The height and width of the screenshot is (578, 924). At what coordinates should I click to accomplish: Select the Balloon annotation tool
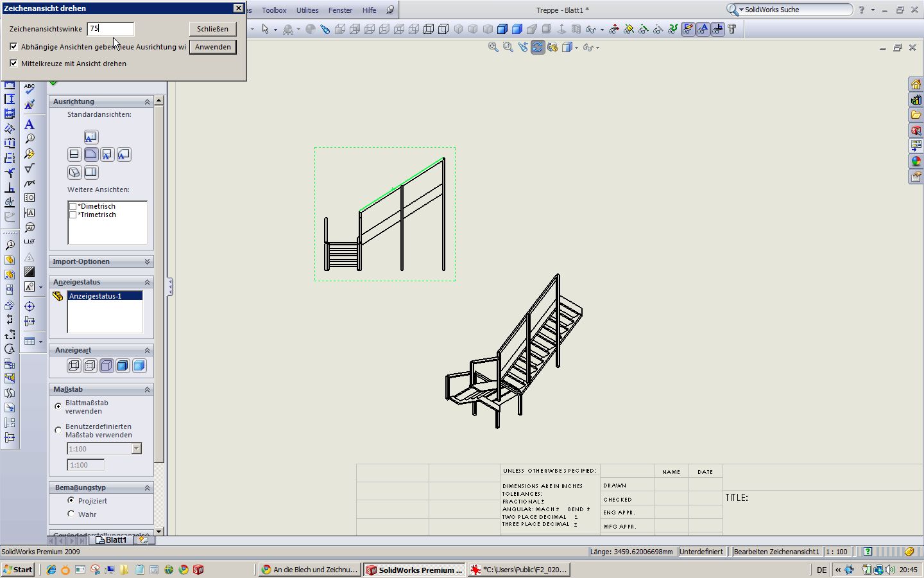click(30, 139)
